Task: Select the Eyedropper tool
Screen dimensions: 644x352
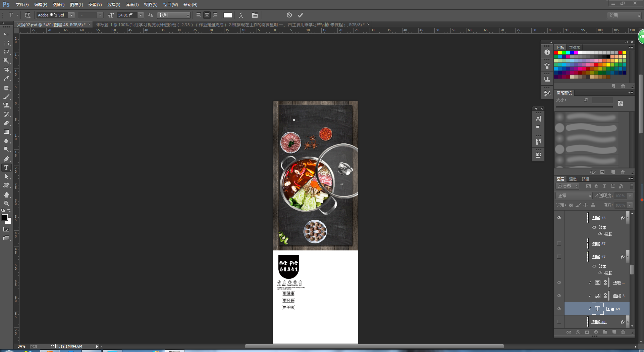Action: click(x=6, y=78)
